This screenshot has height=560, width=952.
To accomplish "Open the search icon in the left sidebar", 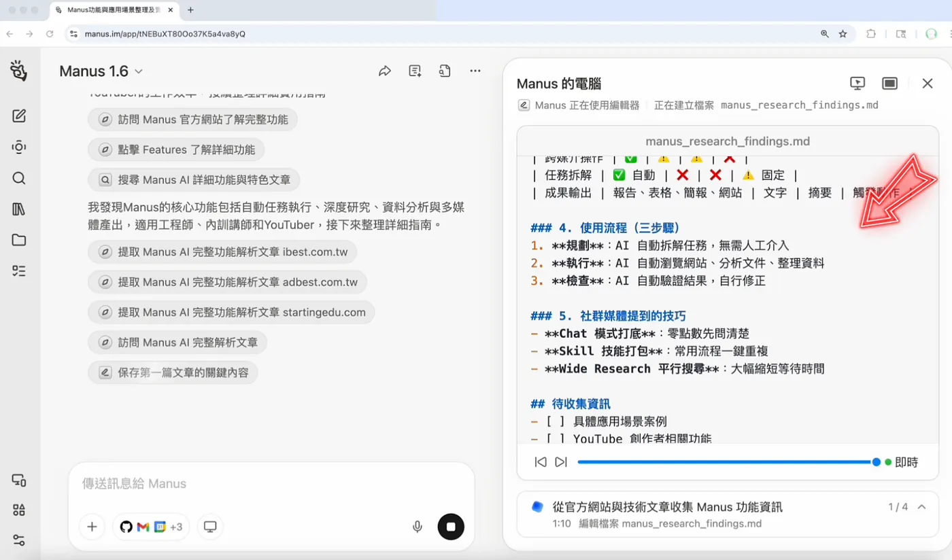I will click(x=19, y=178).
